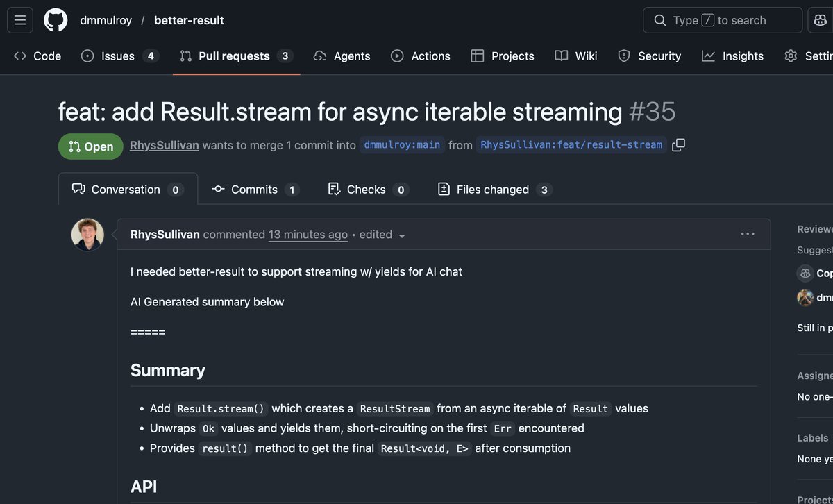The width and height of the screenshot is (833, 504).
Task: Switch to the Conversation tab
Action: (x=128, y=190)
